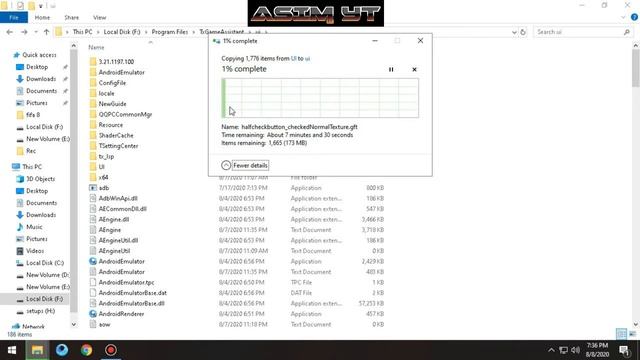Image resolution: width=640 pixels, height=360 pixels.
Task: Open Documents under Quick access
Action: pos(41,91)
